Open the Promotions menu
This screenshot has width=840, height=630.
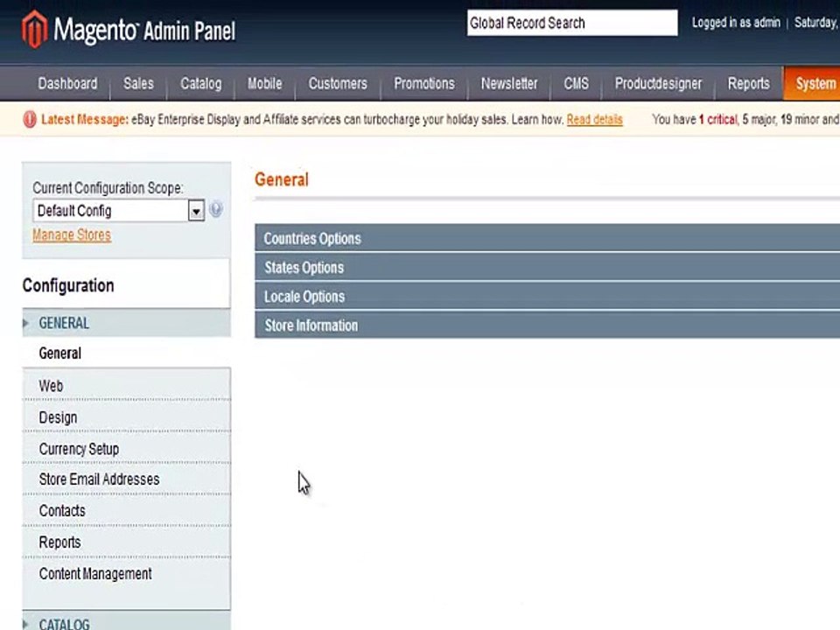click(424, 84)
